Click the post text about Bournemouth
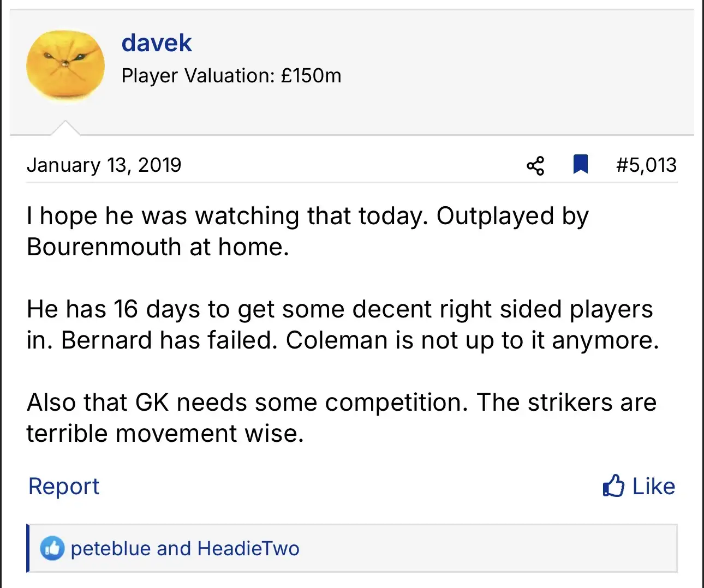 coord(308,231)
